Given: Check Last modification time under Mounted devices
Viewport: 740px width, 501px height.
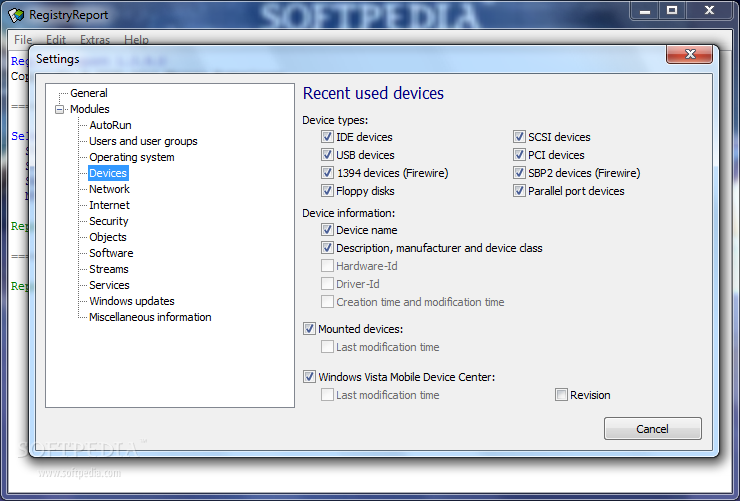Looking at the screenshot, I should click(327, 347).
